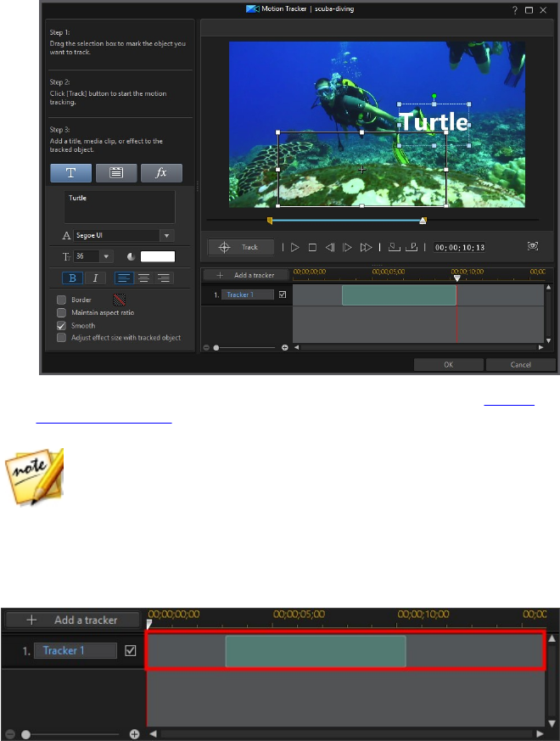Viewport: 560px width, 741px height.
Task: Click the Stop button in Motion Tracker
Action: pos(312,247)
